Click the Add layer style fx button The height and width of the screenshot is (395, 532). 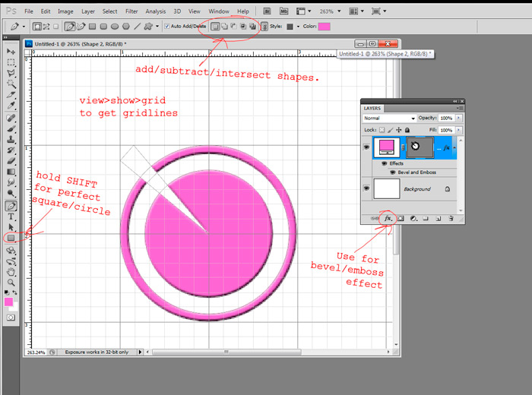(x=388, y=218)
